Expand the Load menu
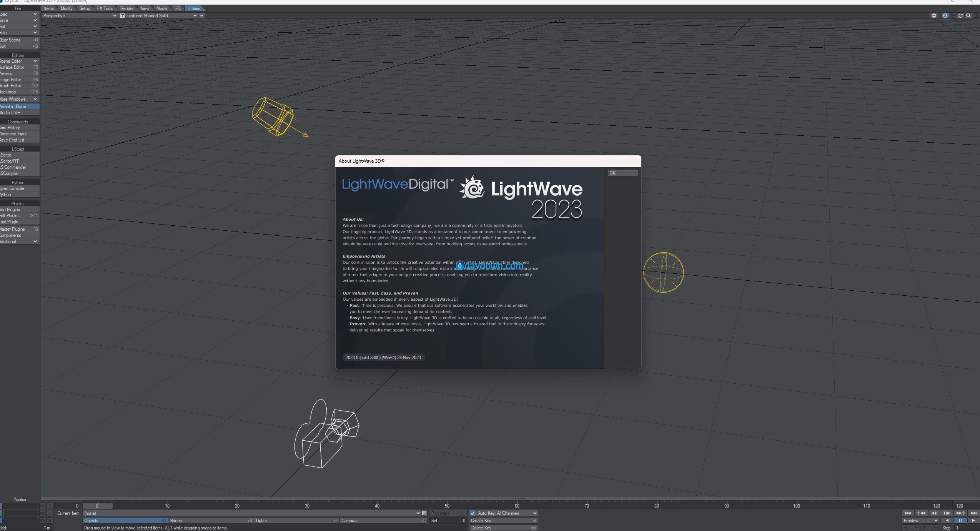The image size is (980, 531). 20,14
